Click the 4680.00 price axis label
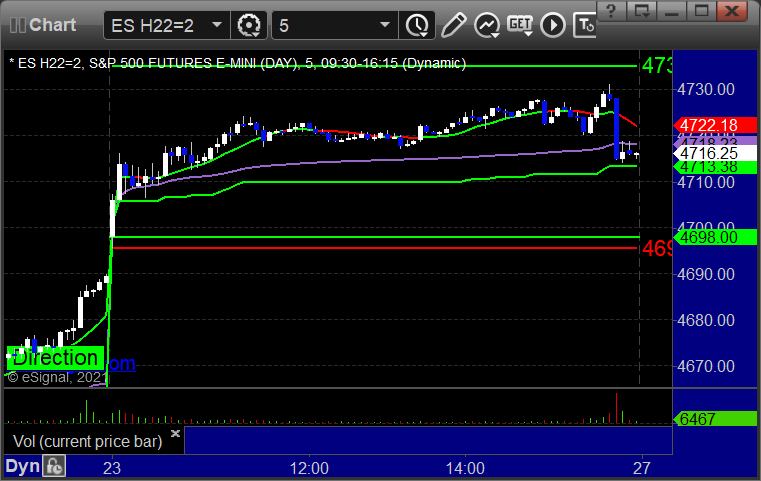The width and height of the screenshot is (761, 481). 706,320
